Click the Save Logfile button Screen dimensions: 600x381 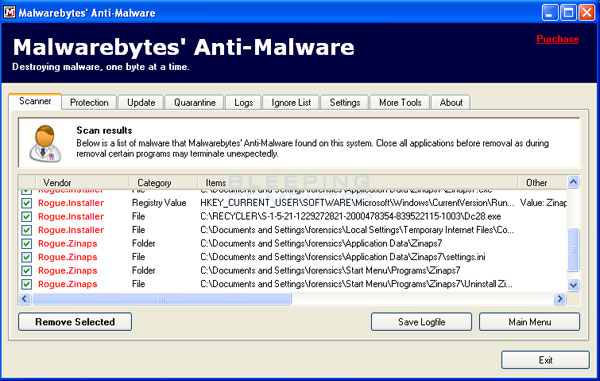click(x=421, y=322)
